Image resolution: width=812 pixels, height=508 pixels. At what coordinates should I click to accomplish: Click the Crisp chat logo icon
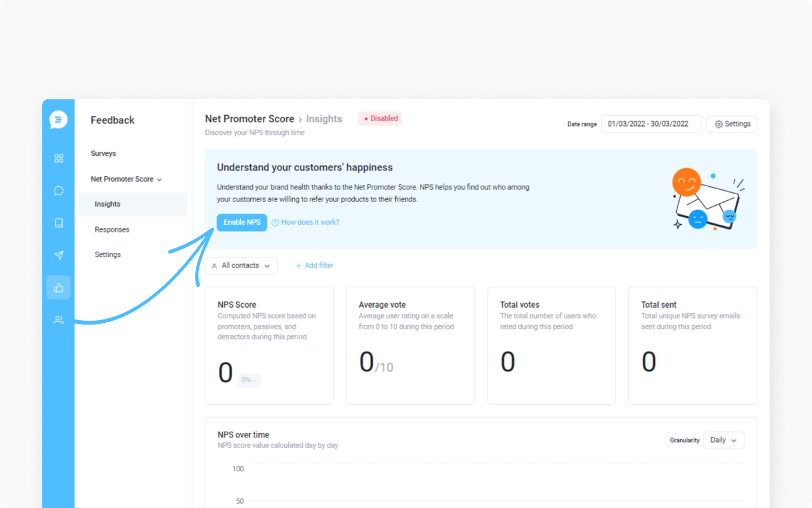[x=59, y=120]
